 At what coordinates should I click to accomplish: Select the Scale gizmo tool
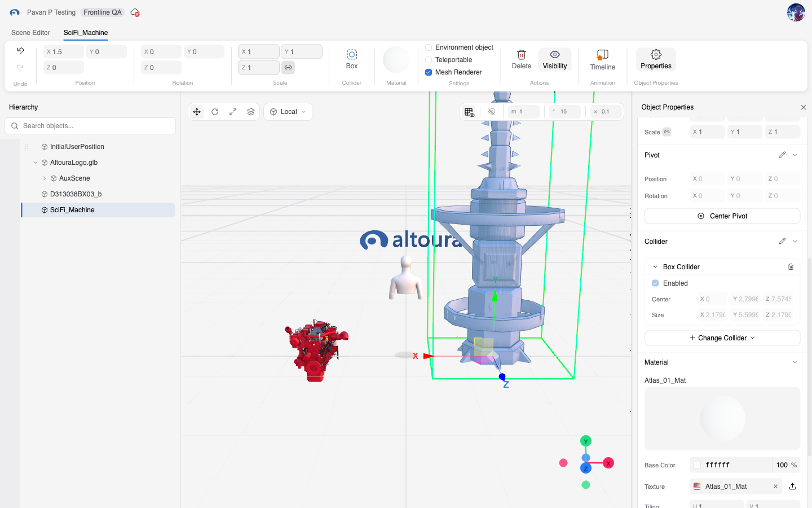[233, 112]
